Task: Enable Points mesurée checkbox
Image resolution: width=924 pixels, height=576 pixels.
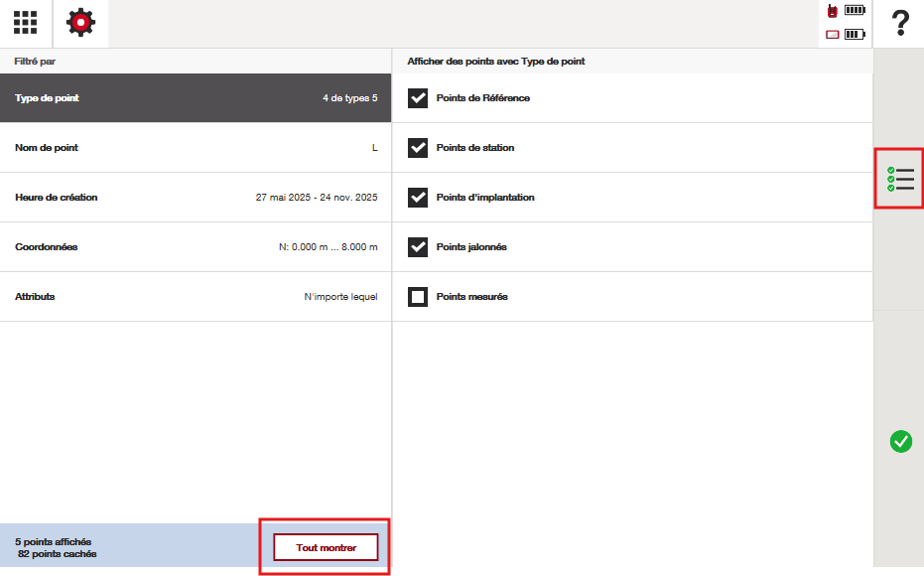Action: click(x=418, y=297)
